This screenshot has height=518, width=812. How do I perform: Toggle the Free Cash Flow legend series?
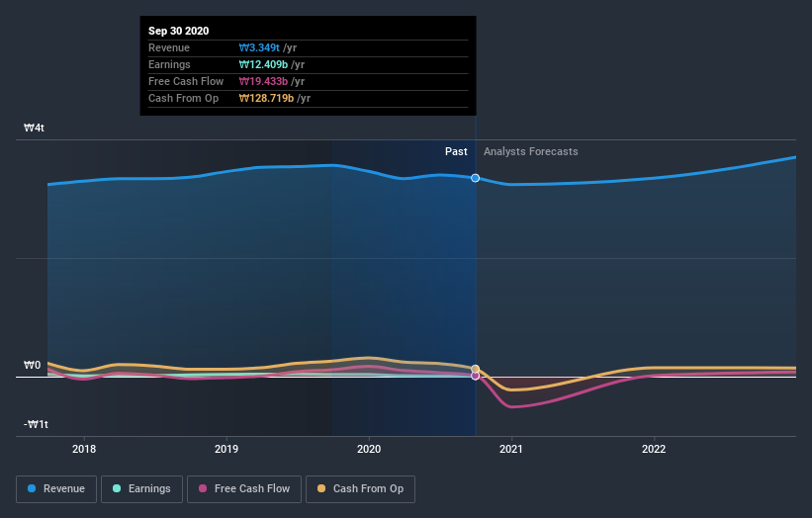coord(244,489)
